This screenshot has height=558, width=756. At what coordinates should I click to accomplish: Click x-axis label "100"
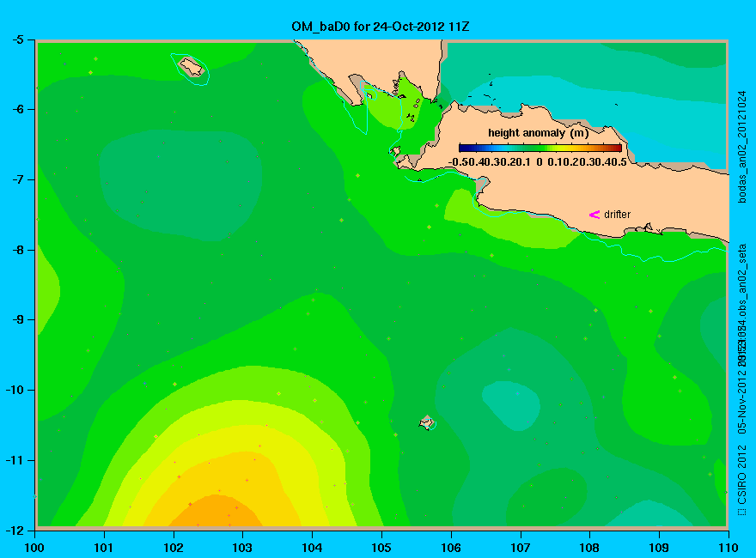[34, 548]
